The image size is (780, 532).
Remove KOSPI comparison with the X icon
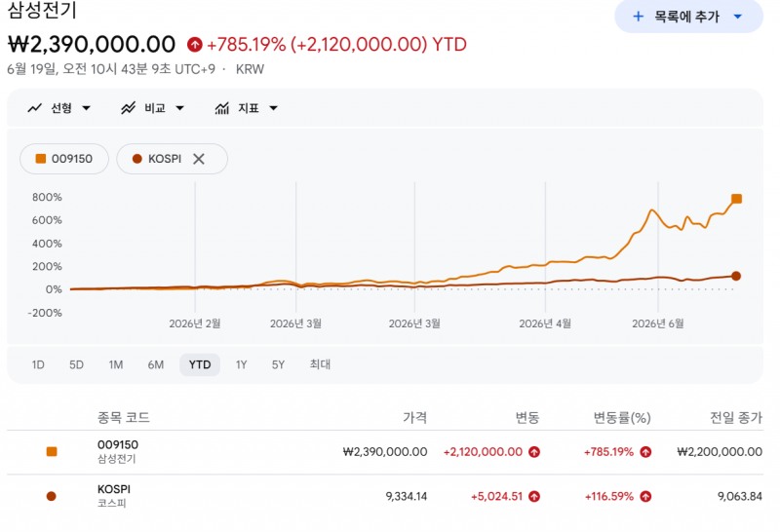(x=199, y=159)
